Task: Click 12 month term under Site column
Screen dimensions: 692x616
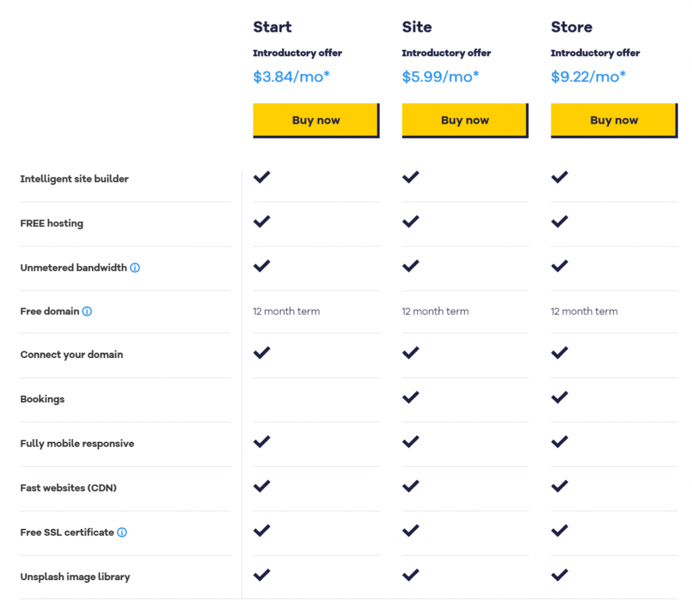Action: click(435, 311)
